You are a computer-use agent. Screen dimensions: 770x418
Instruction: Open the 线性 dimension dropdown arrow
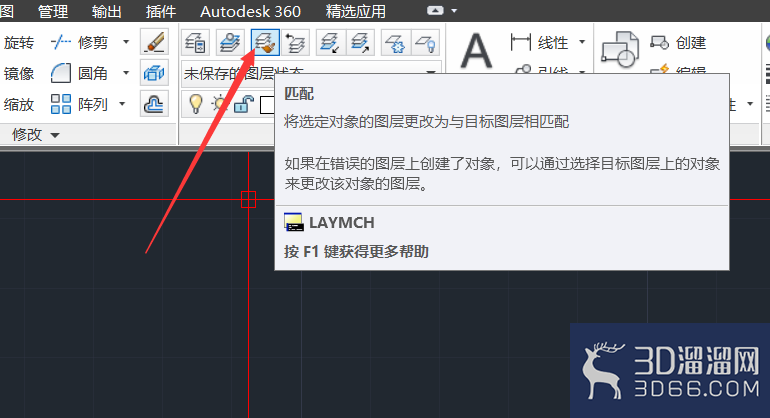[582, 42]
